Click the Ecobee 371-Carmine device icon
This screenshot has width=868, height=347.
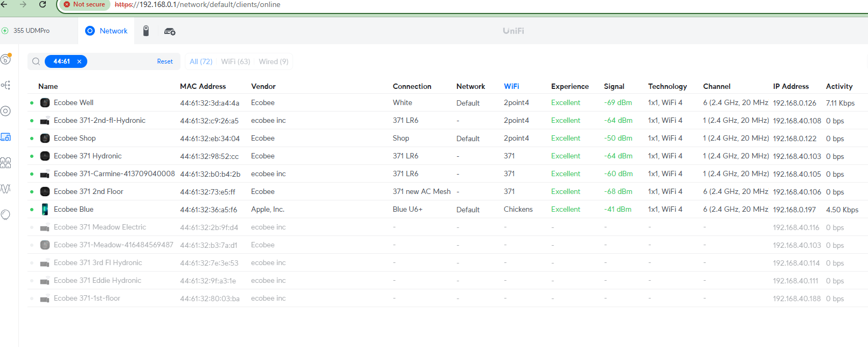pyautogui.click(x=45, y=174)
